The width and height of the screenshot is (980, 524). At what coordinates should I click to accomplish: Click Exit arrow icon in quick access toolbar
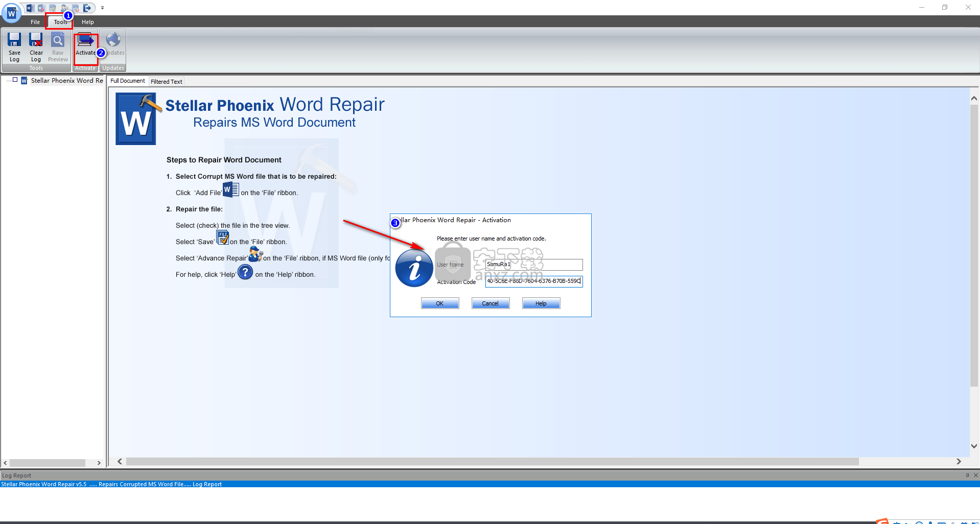click(x=87, y=8)
